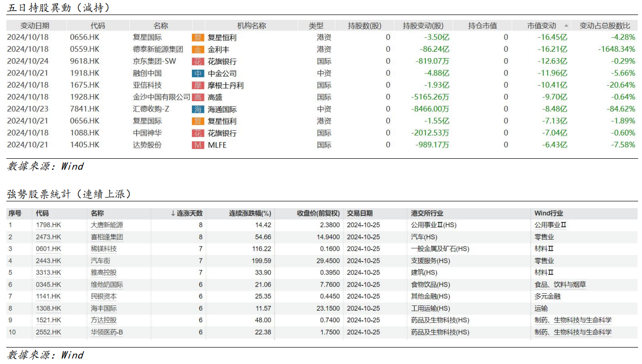Click the 持仓市值 column header

[x=483, y=26]
